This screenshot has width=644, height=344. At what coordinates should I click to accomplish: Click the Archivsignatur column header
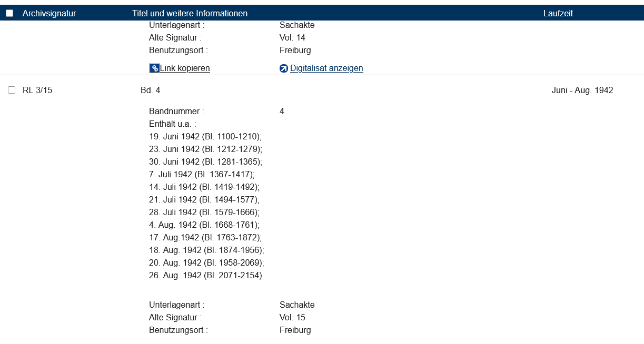pyautogui.click(x=49, y=13)
